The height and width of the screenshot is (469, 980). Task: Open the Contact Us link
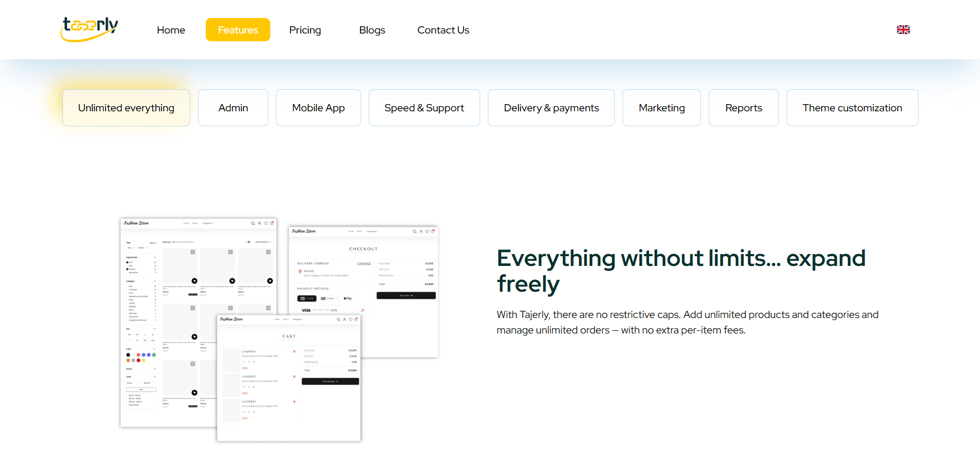(x=443, y=30)
